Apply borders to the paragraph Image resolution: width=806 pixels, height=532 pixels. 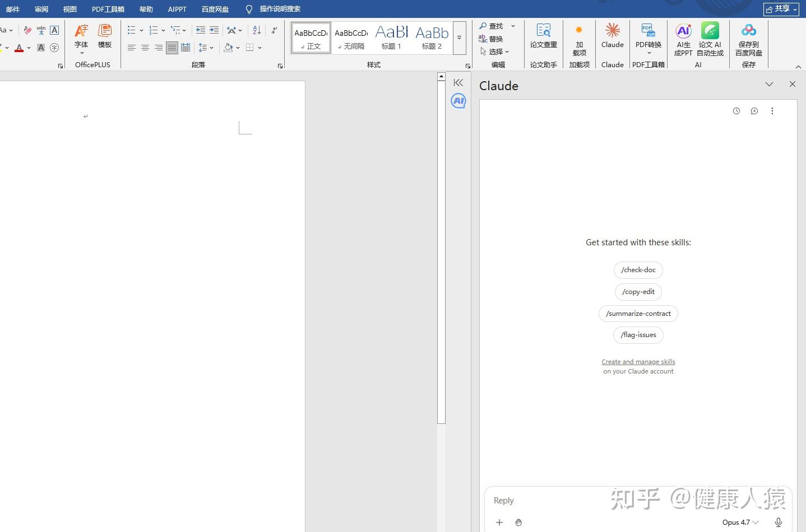point(250,48)
